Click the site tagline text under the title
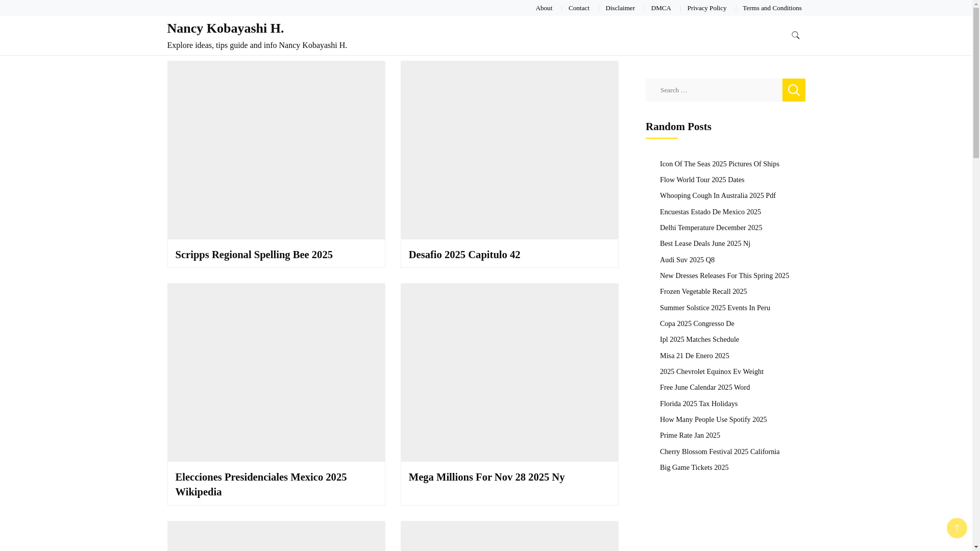Viewport: 980px width, 551px height. pos(257,45)
